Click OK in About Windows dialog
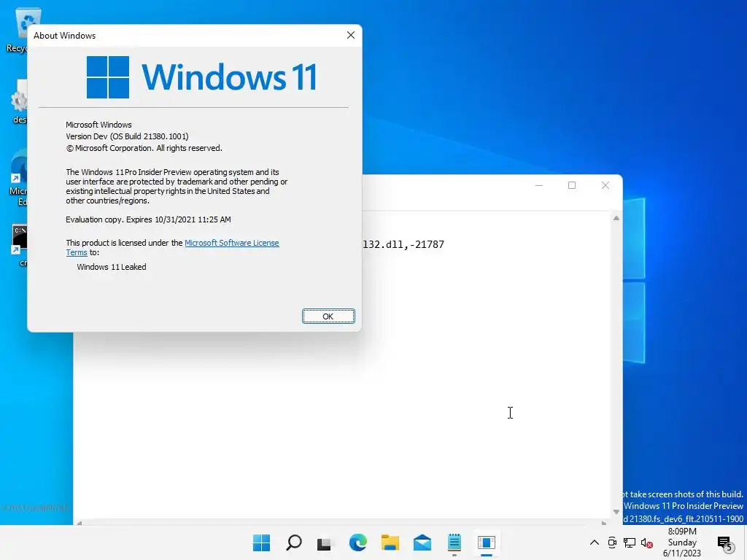 click(328, 316)
